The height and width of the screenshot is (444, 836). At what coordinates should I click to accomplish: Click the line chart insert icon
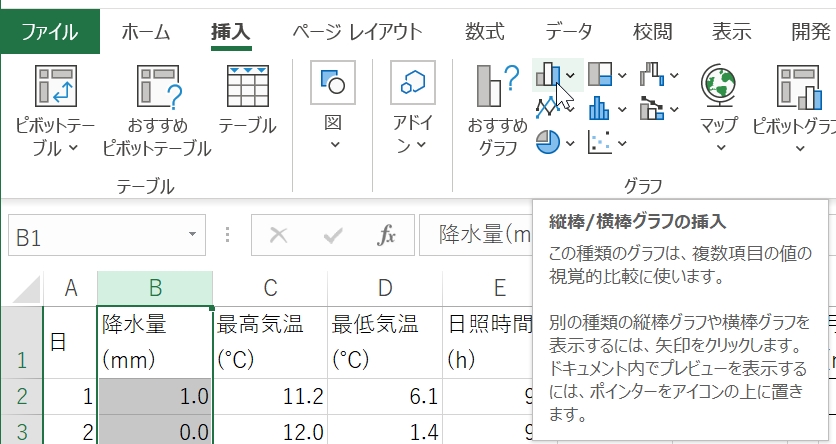pyautogui.click(x=547, y=108)
